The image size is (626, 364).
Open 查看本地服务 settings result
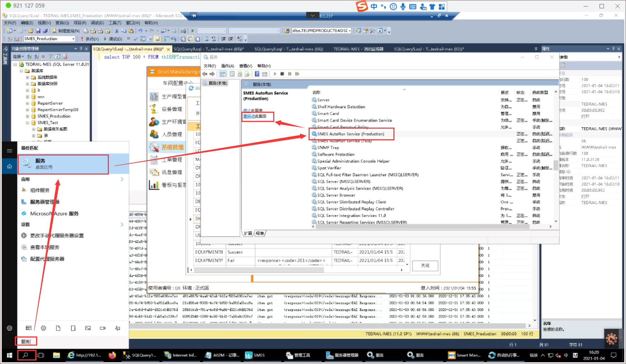point(45,247)
